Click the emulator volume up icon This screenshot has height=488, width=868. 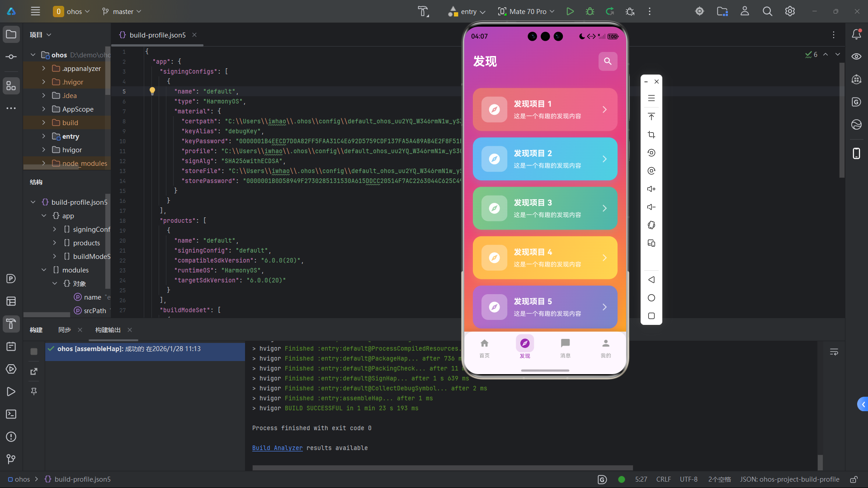pos(651,189)
